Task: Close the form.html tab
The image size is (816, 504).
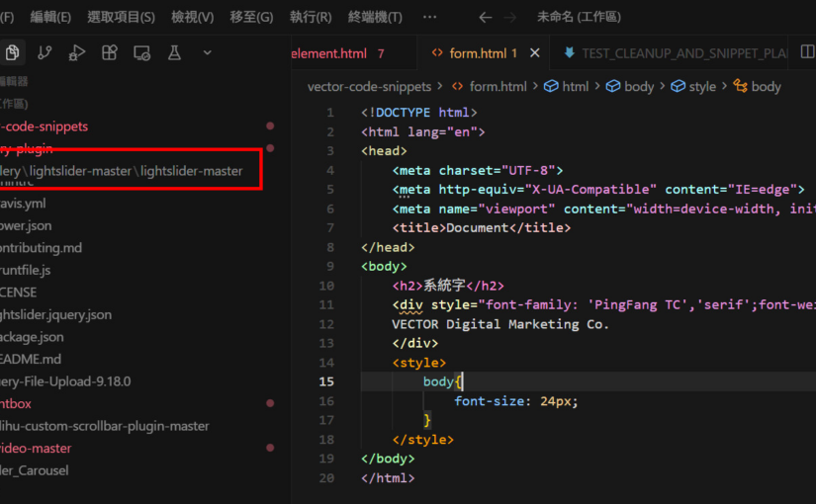Action: pos(534,53)
